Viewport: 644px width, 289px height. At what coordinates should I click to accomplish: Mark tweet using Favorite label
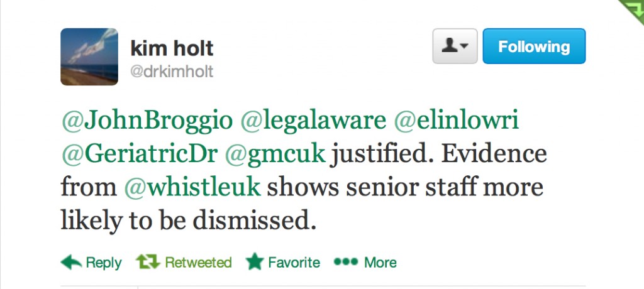[x=294, y=262]
